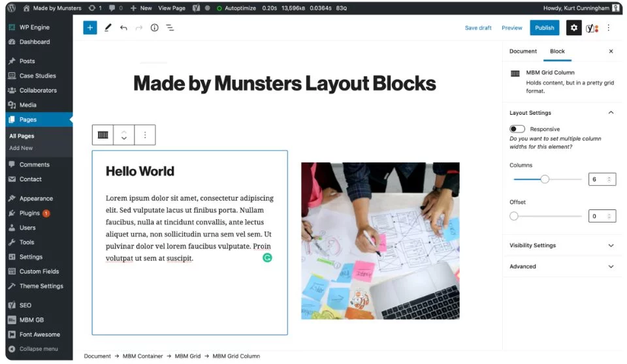Click Collapse menu in the sidebar

point(38,349)
